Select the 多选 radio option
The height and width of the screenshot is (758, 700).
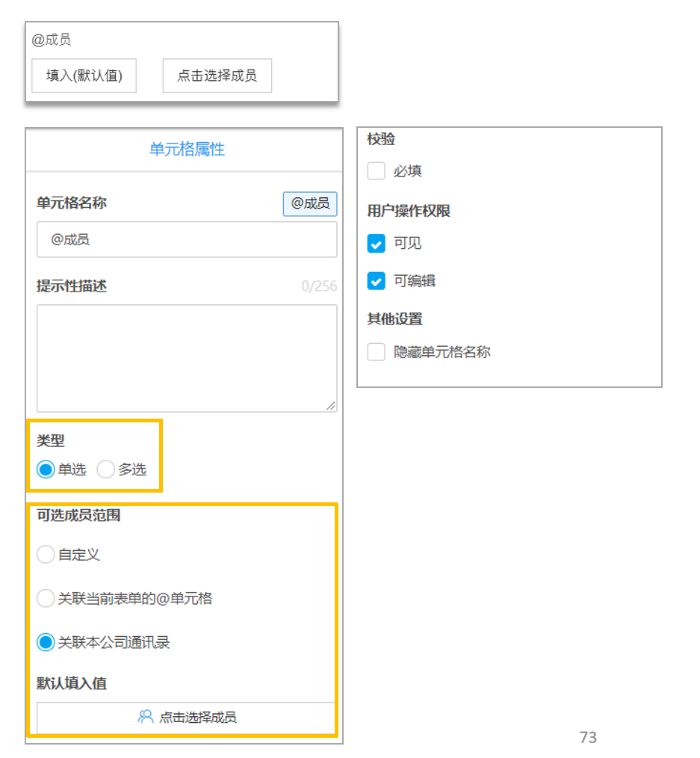106,469
